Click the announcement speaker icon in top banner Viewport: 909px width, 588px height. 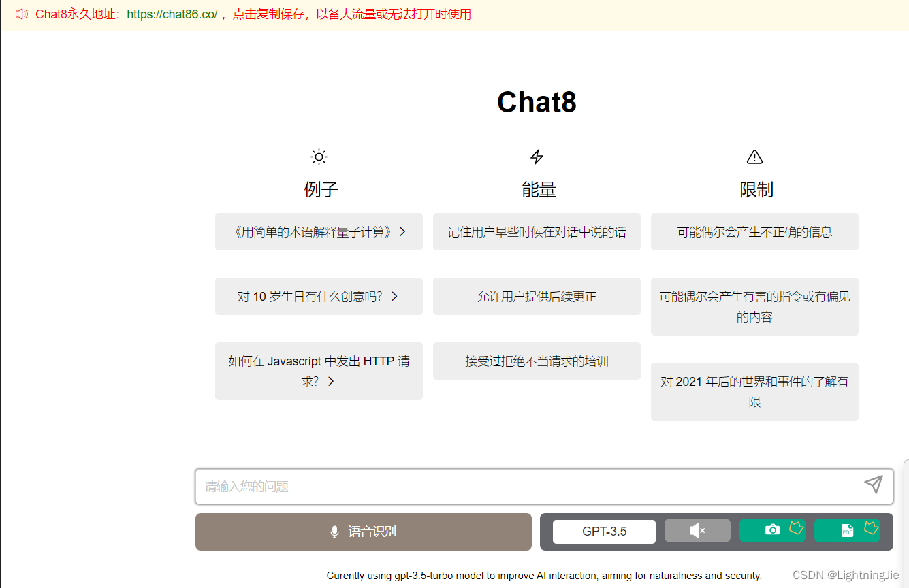coord(22,14)
